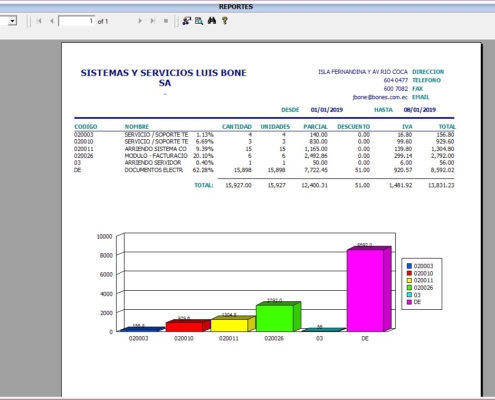Click the 10000 y-axis label
The height and width of the screenshot is (400, 495).
pyautogui.click(x=104, y=236)
